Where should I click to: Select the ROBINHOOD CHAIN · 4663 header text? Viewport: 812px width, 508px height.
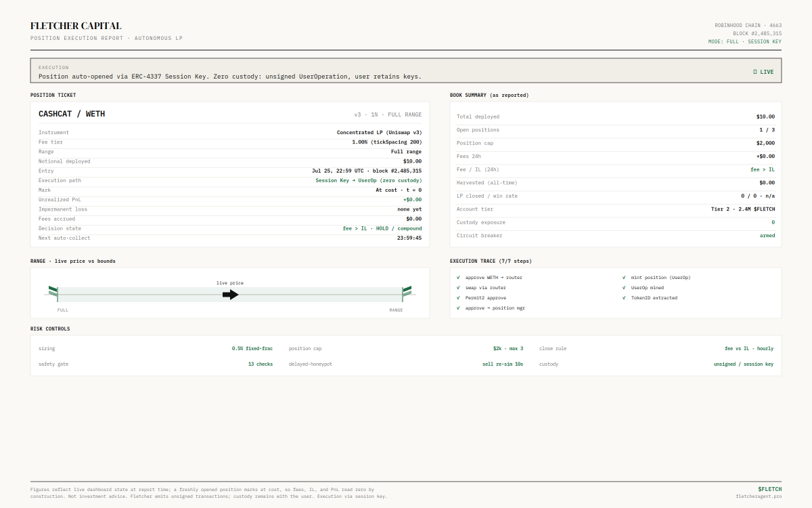coord(748,25)
